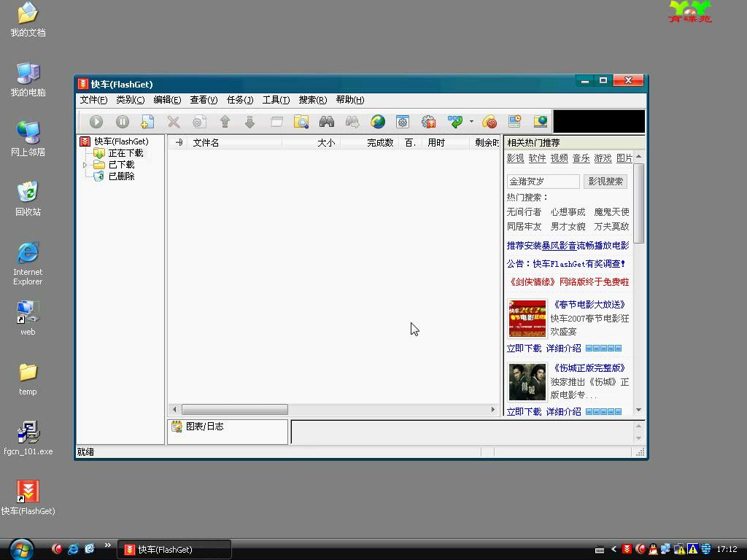The width and height of the screenshot is (747, 560).
Task: Open the dropdown arrow beside green arrow icon
Action: point(471,122)
